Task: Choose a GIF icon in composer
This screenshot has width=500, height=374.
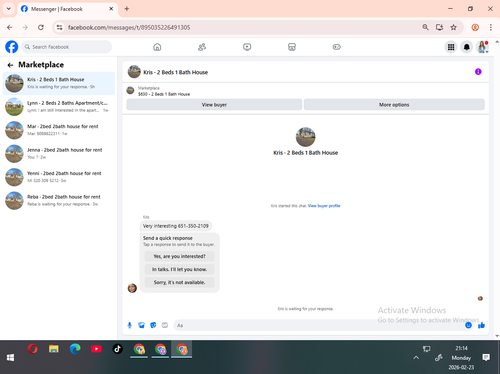Action: 165,325
